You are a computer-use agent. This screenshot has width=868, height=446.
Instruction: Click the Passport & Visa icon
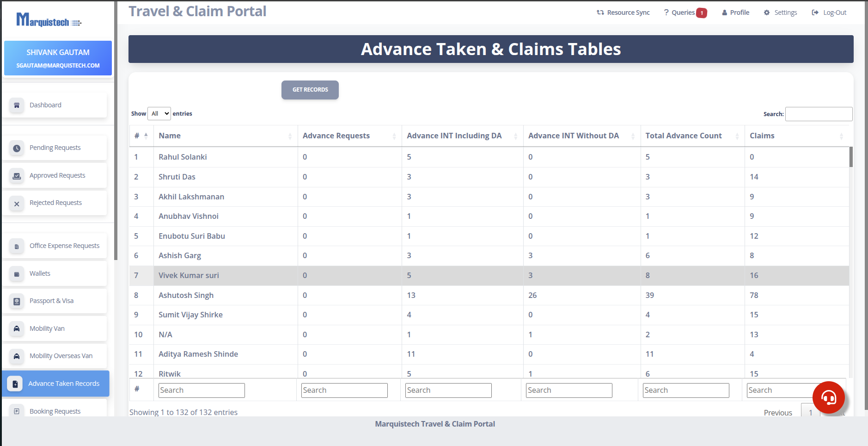(x=17, y=301)
